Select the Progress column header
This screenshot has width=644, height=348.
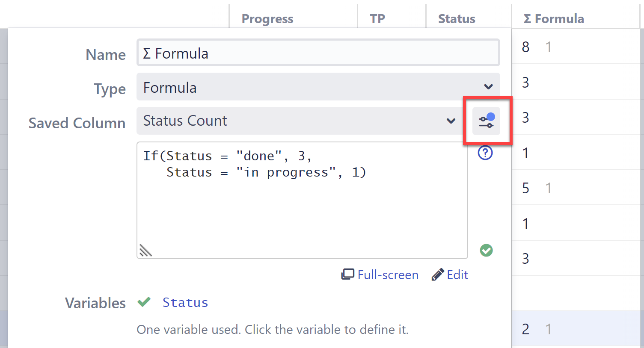tap(267, 19)
